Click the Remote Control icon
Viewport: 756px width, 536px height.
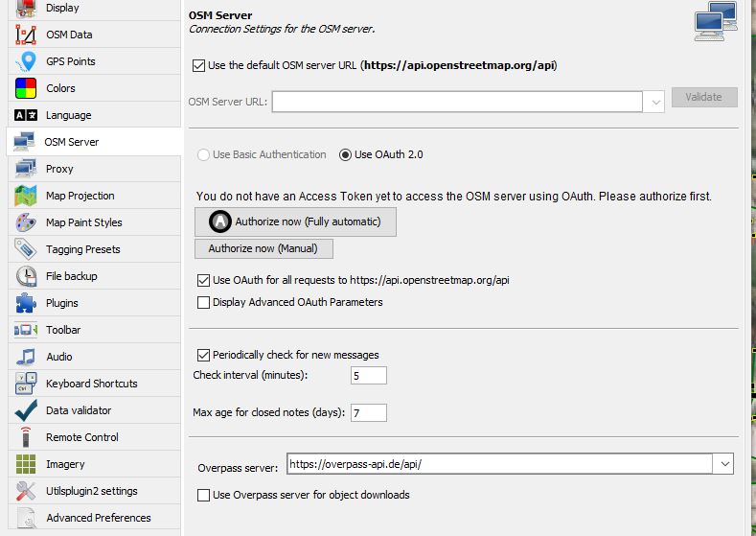point(26,437)
